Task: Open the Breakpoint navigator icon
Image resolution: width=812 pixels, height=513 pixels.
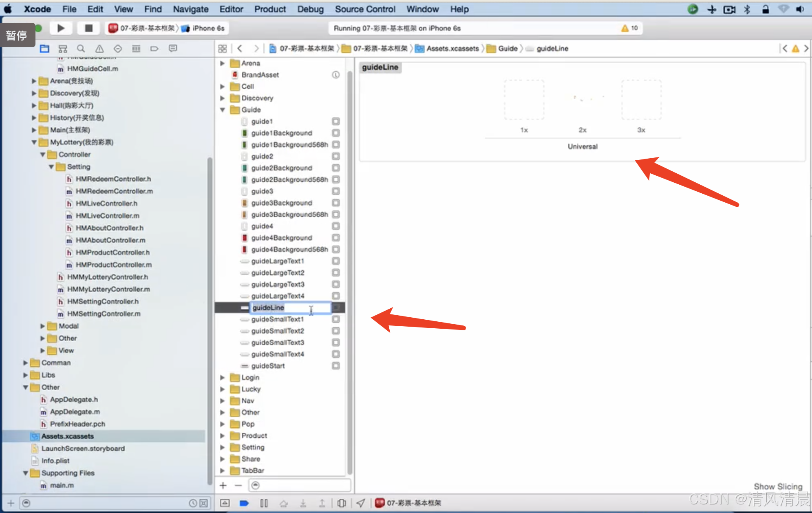Action: 154,49
